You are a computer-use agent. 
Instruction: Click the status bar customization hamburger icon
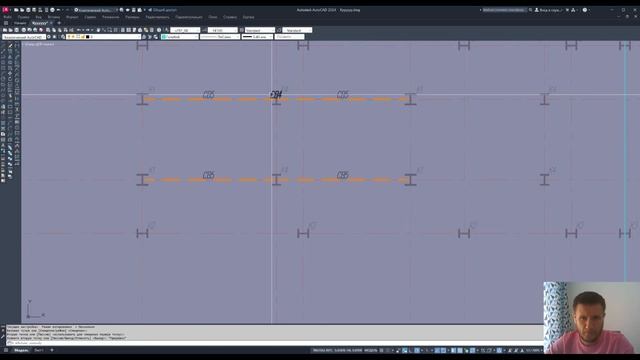pyautogui.click(x=6, y=350)
